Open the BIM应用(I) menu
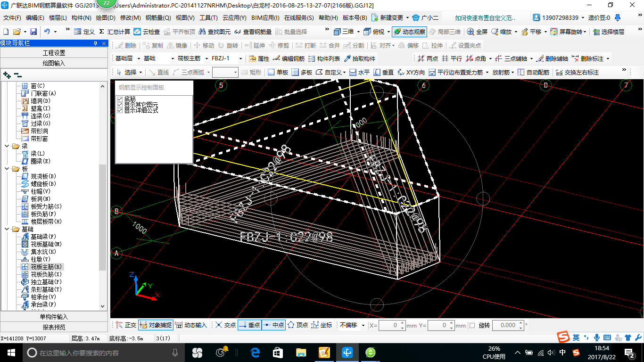 [x=265, y=18]
